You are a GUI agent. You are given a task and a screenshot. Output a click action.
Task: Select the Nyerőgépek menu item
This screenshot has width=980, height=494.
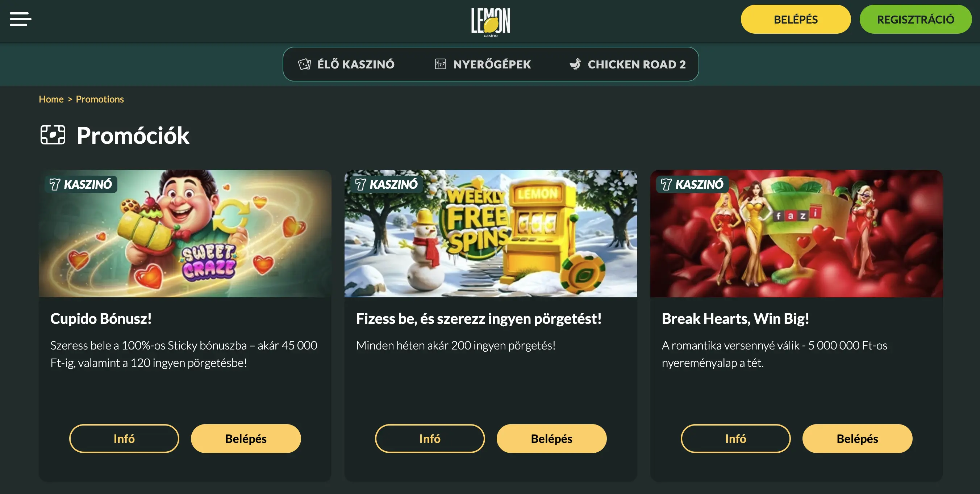(x=483, y=64)
